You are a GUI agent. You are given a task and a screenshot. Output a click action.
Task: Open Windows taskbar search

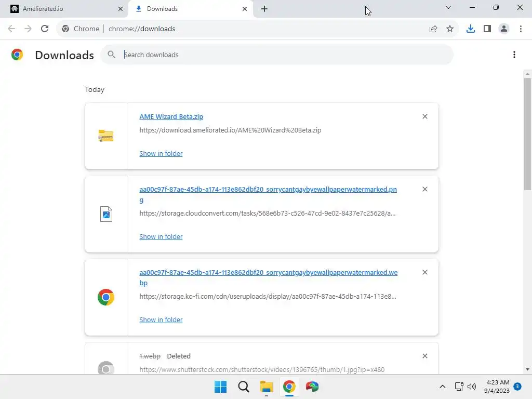point(244,387)
